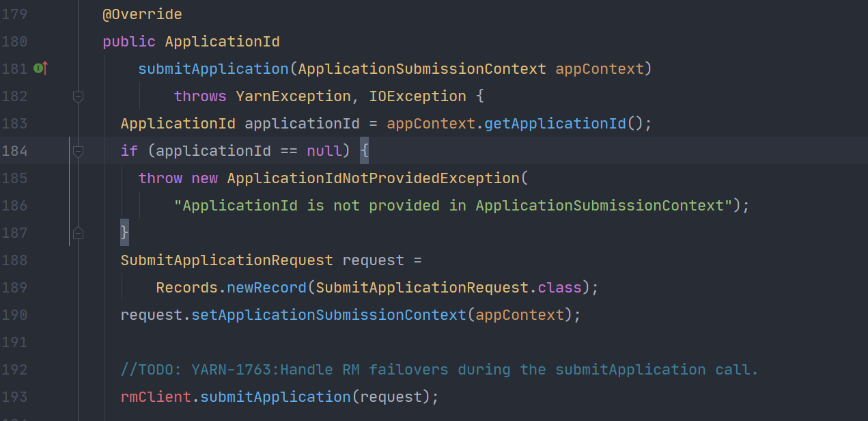Collapse the if-block fold marker at line 184
The height and width of the screenshot is (421, 868).
coord(78,151)
